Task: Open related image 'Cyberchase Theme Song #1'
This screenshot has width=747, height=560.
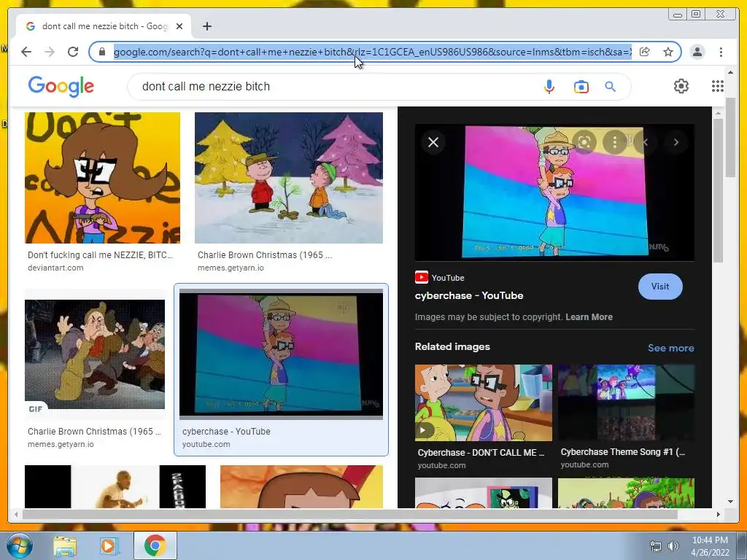Action: click(x=626, y=402)
